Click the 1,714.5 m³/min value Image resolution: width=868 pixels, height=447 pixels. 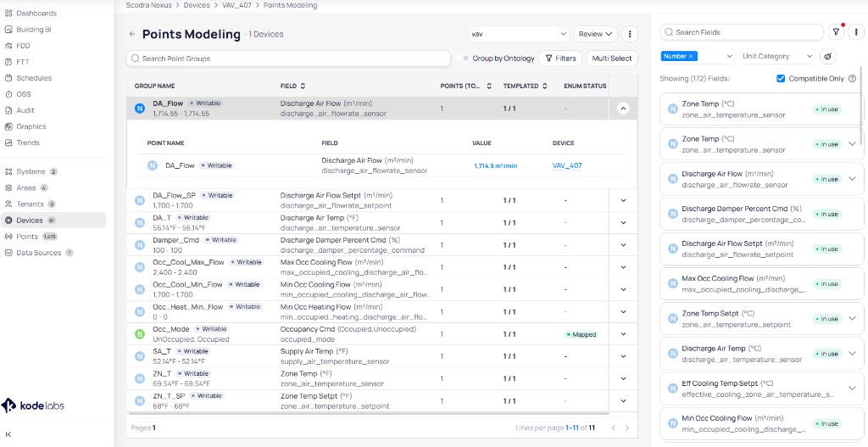point(495,165)
